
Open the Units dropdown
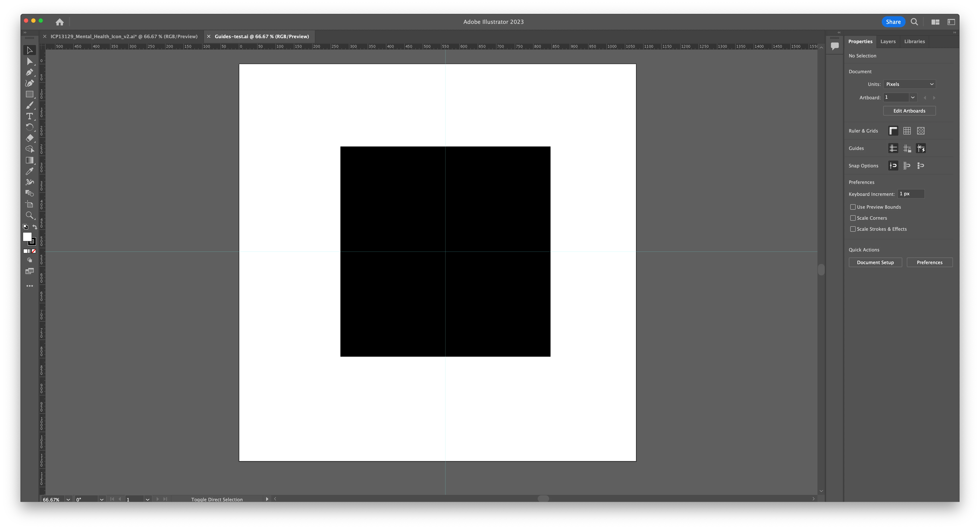tap(909, 84)
